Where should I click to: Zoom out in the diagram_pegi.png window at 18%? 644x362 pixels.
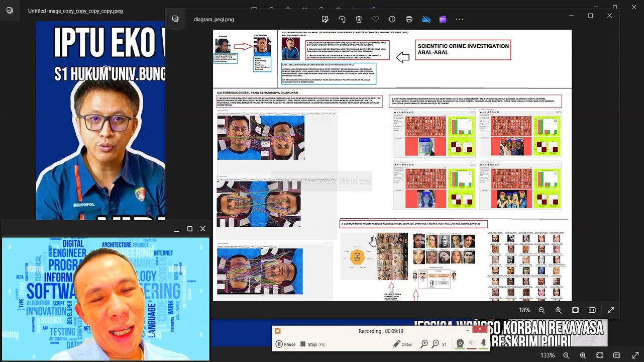542,310
